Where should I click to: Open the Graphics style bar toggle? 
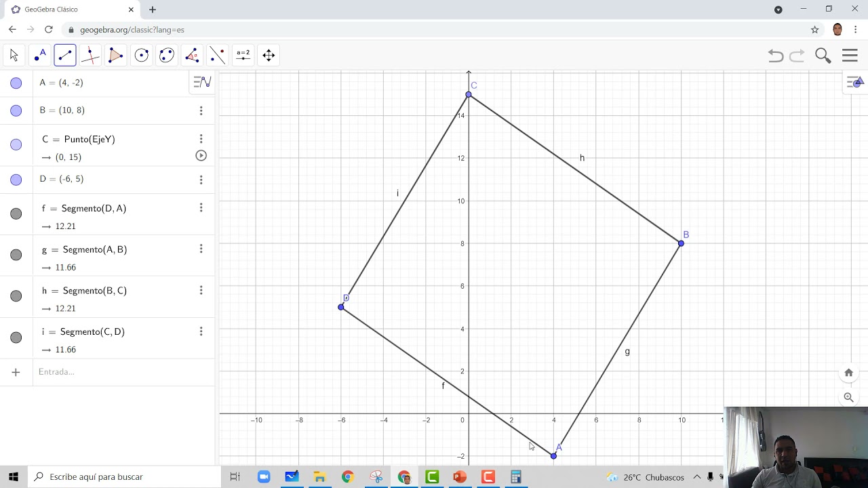(856, 82)
